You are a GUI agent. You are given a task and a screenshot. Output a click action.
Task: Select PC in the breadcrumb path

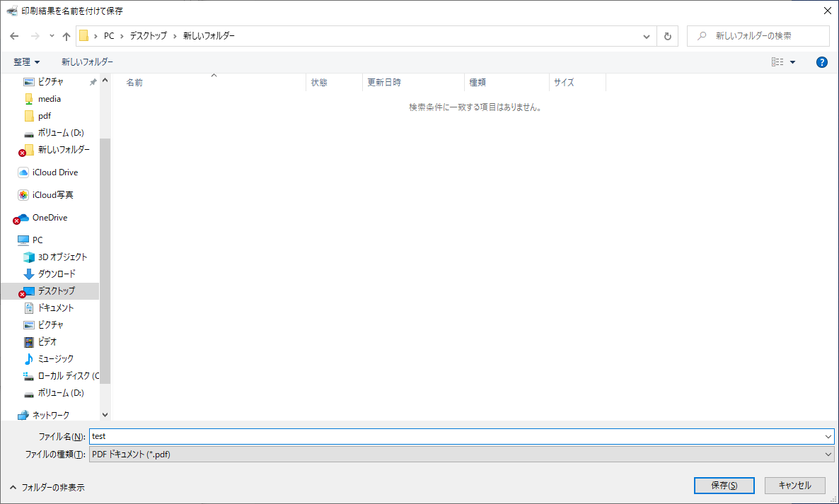pos(108,35)
